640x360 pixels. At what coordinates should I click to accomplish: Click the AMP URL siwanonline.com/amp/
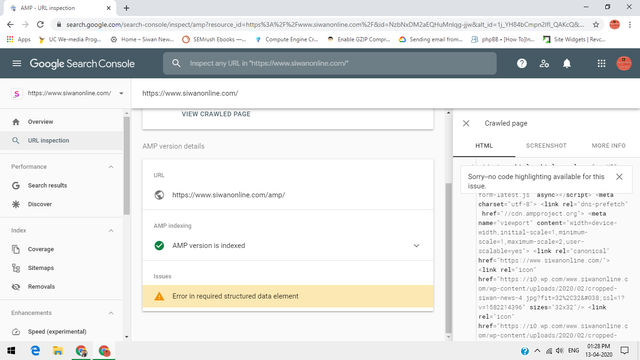(x=229, y=195)
